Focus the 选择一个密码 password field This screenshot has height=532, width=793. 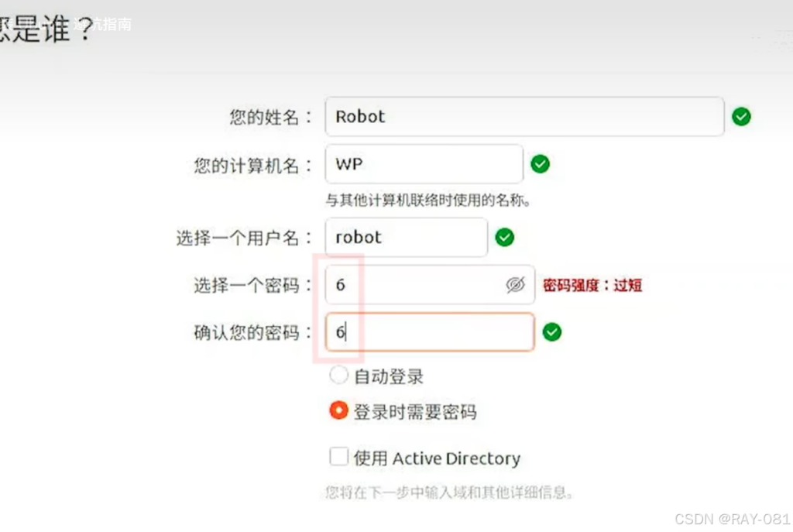414,285
